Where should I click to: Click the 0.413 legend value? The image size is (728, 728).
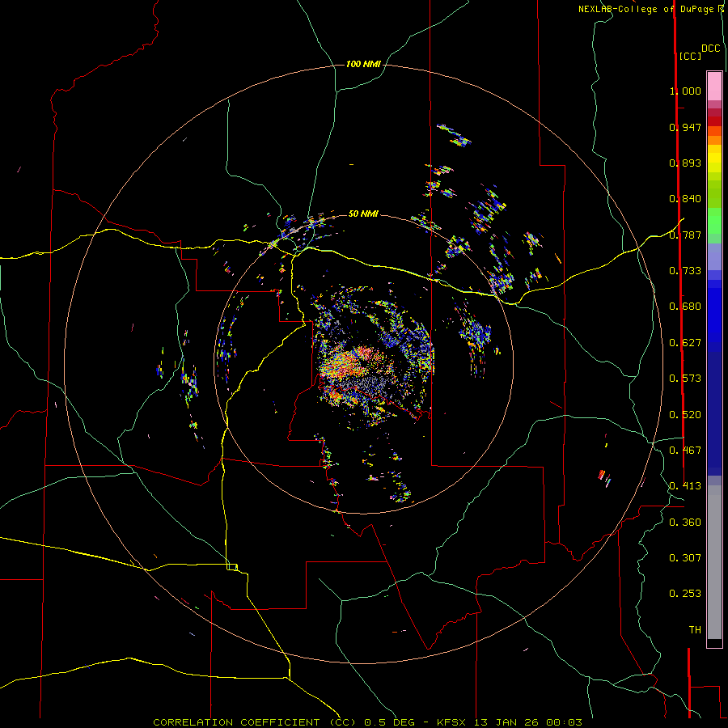point(685,486)
